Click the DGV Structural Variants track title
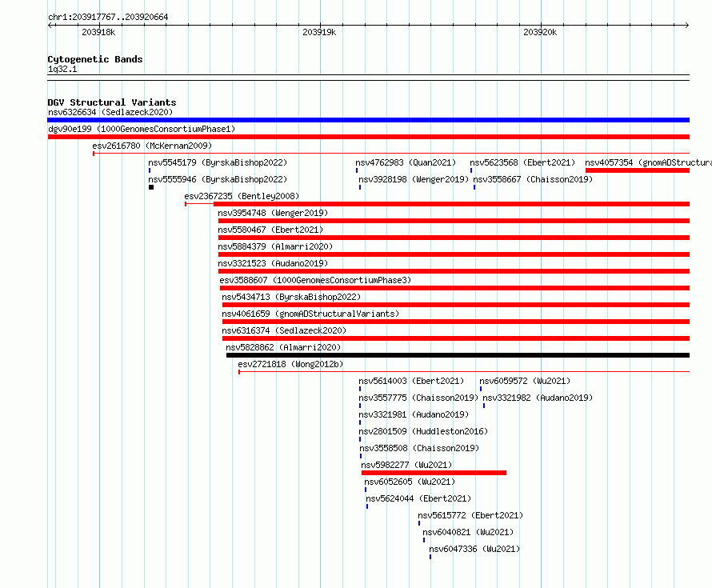712x588 pixels. click(x=112, y=102)
